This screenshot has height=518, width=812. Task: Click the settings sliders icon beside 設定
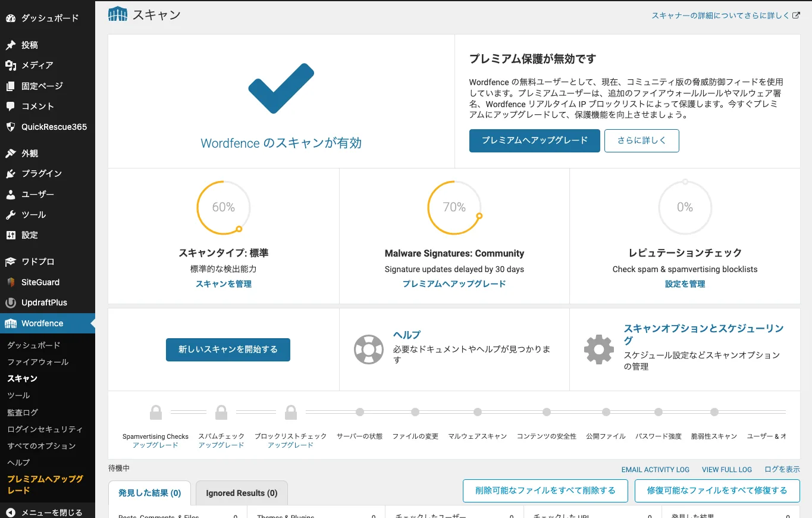10,235
